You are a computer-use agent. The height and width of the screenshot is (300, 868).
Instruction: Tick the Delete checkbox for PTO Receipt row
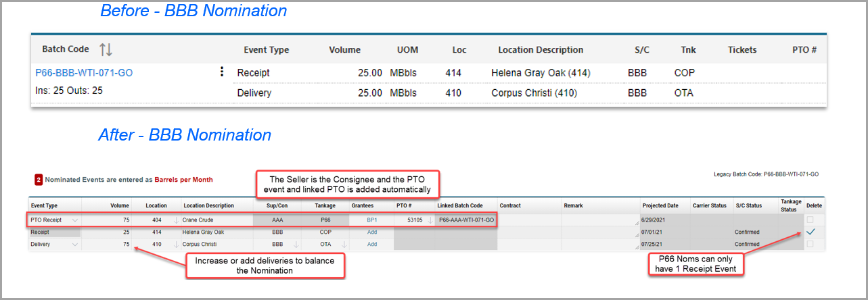(x=810, y=220)
